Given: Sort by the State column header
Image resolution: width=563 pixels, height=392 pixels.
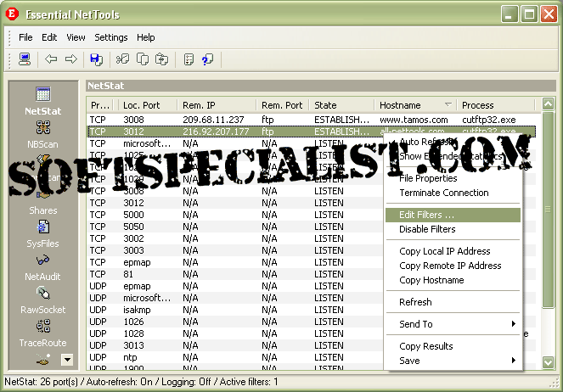Looking at the screenshot, I should pos(342,105).
